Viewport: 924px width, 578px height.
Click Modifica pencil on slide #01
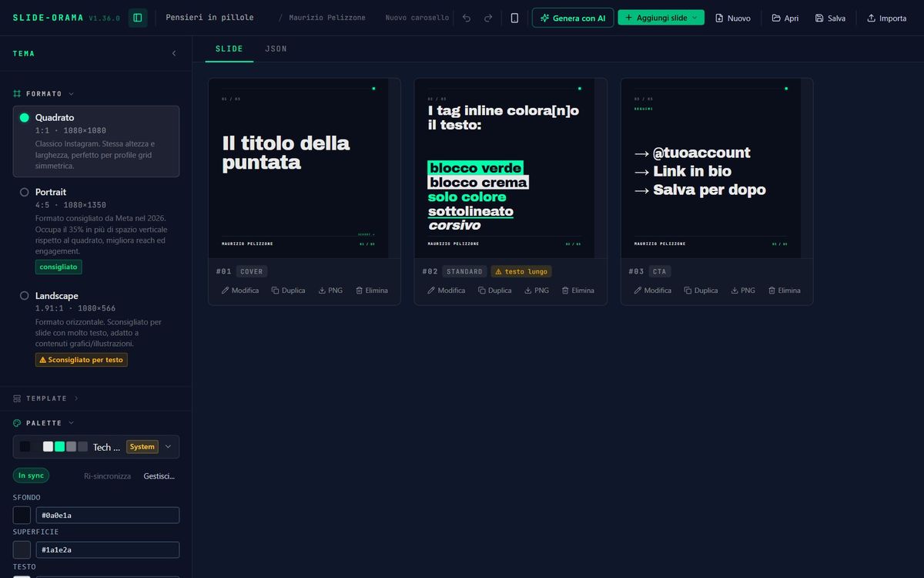pyautogui.click(x=240, y=291)
